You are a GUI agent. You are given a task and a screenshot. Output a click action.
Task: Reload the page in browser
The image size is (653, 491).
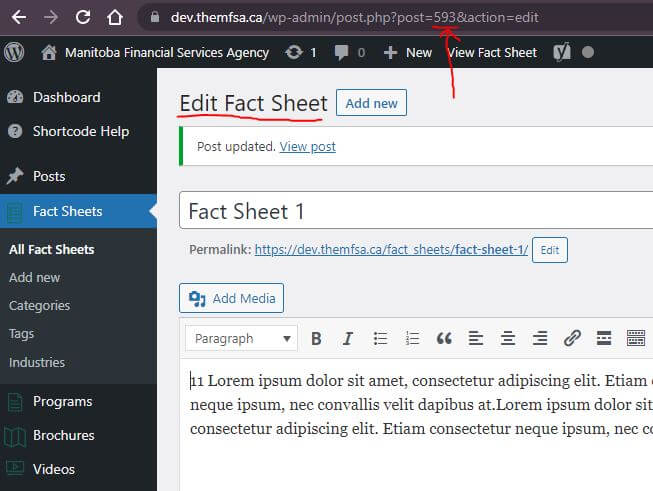point(83,17)
